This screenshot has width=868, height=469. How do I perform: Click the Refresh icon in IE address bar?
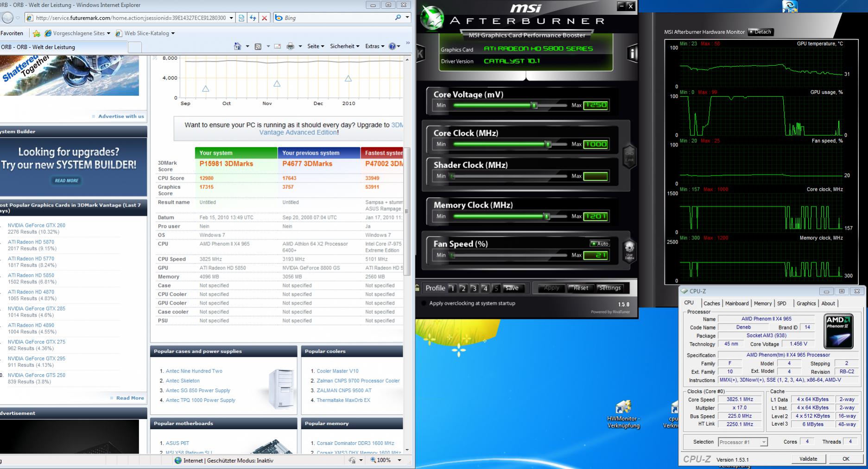pos(253,18)
